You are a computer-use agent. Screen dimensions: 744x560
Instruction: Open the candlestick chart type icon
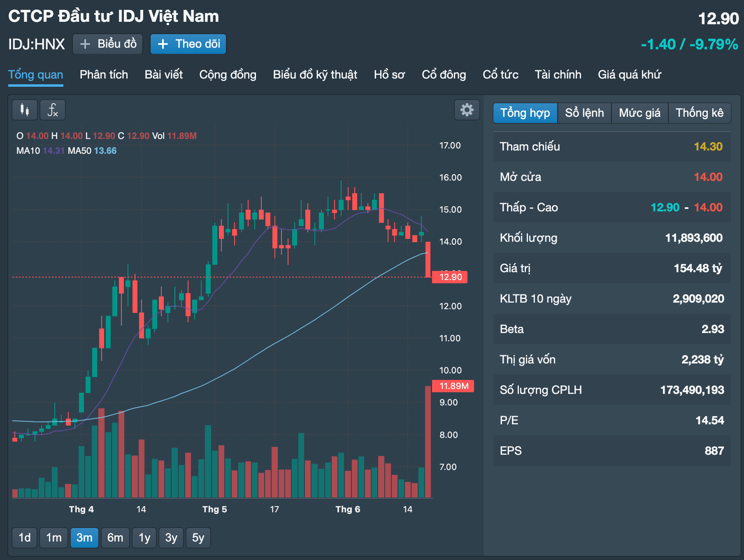pos(25,110)
